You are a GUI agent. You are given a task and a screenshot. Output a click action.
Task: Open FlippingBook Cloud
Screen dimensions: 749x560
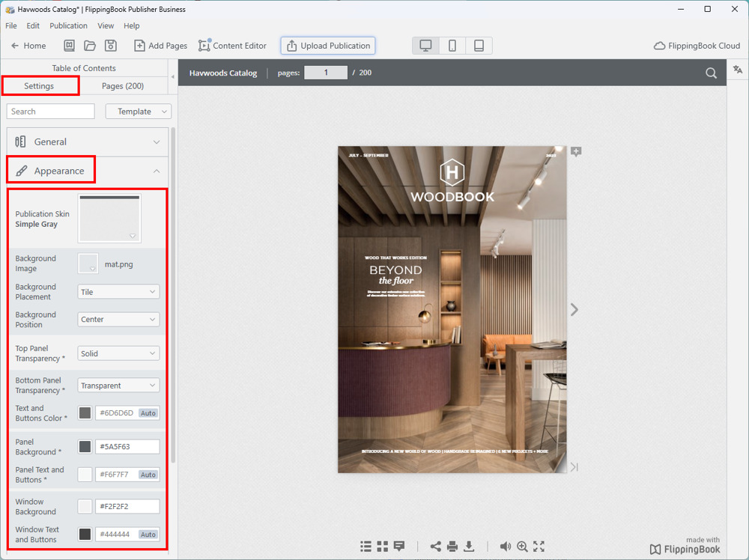(697, 46)
